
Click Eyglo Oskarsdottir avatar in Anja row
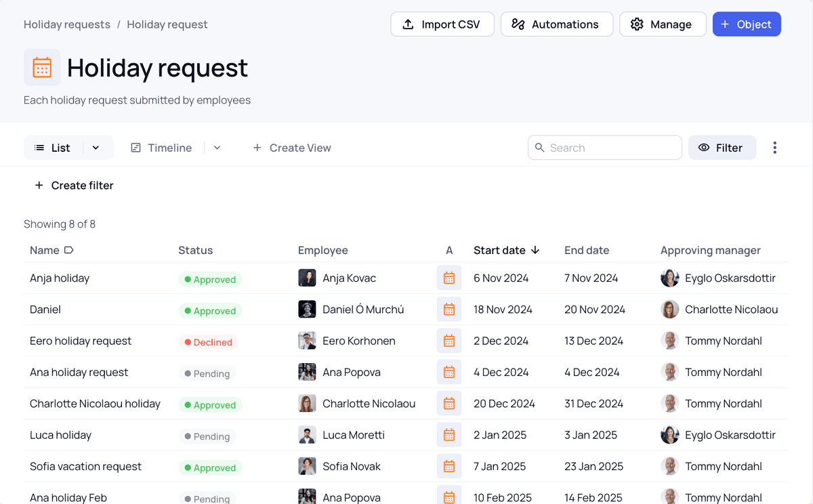coord(669,278)
